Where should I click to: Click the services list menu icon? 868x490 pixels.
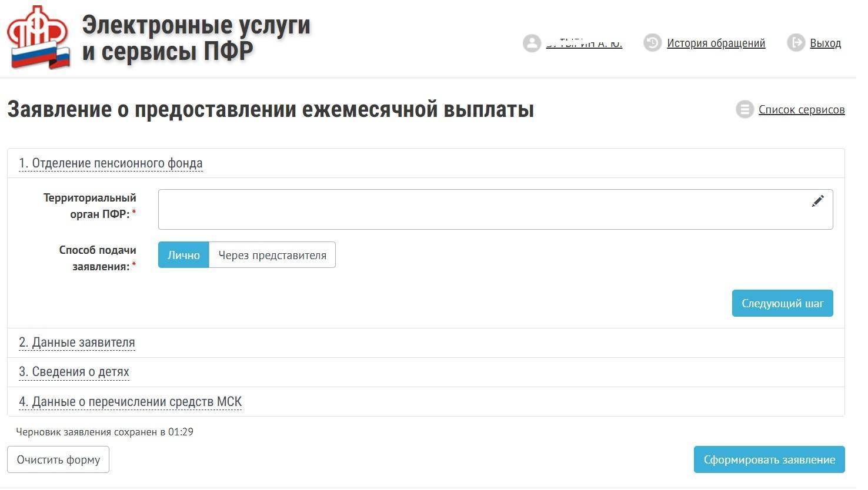(745, 109)
